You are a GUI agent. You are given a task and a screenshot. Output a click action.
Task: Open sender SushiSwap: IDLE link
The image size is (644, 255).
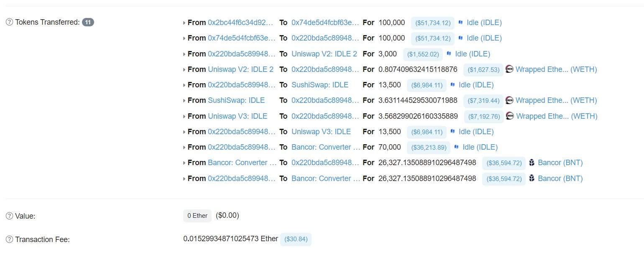[236, 100]
